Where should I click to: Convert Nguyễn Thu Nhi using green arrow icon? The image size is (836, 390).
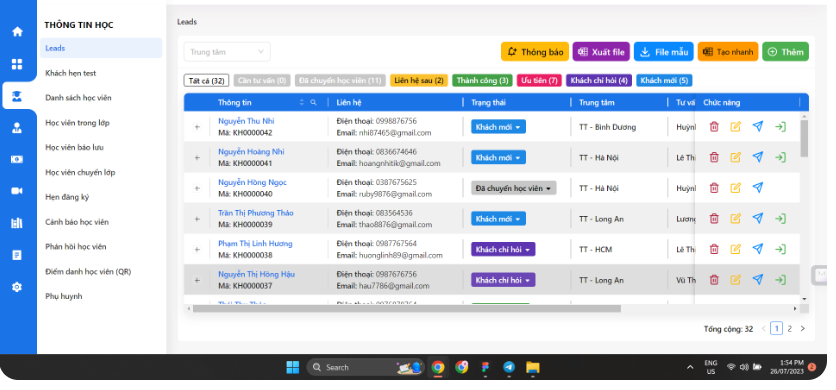780,127
